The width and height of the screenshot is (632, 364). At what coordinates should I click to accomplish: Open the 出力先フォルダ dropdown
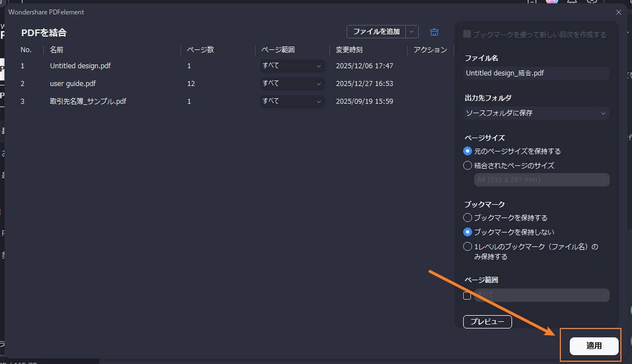click(x=535, y=113)
